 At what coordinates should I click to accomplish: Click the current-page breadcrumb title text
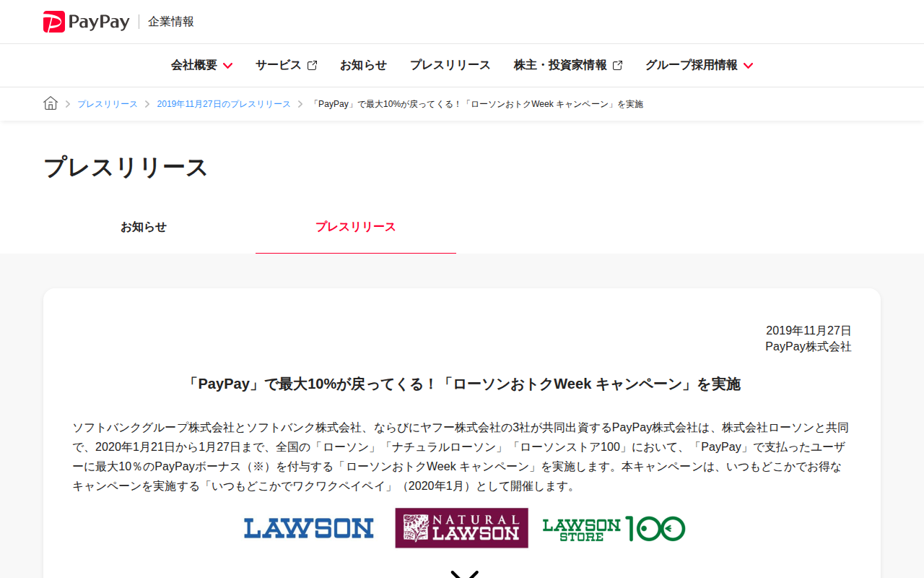pos(476,104)
